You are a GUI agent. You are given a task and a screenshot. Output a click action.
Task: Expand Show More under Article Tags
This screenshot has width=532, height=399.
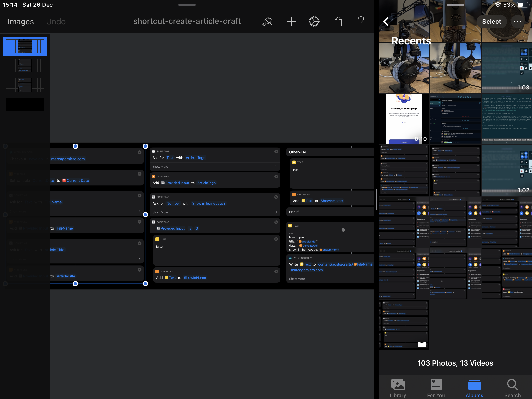(x=215, y=167)
